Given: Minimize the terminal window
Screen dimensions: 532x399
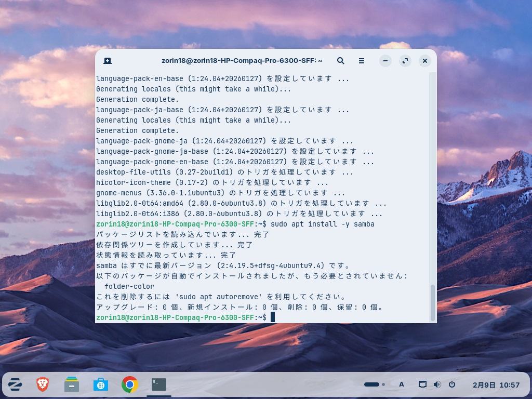Looking at the screenshot, I should click(x=385, y=61).
